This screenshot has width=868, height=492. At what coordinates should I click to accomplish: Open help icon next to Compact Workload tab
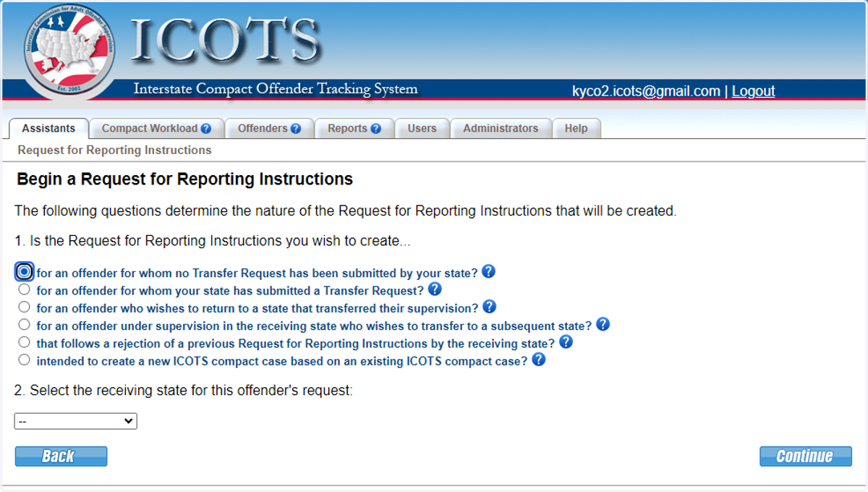(x=206, y=129)
